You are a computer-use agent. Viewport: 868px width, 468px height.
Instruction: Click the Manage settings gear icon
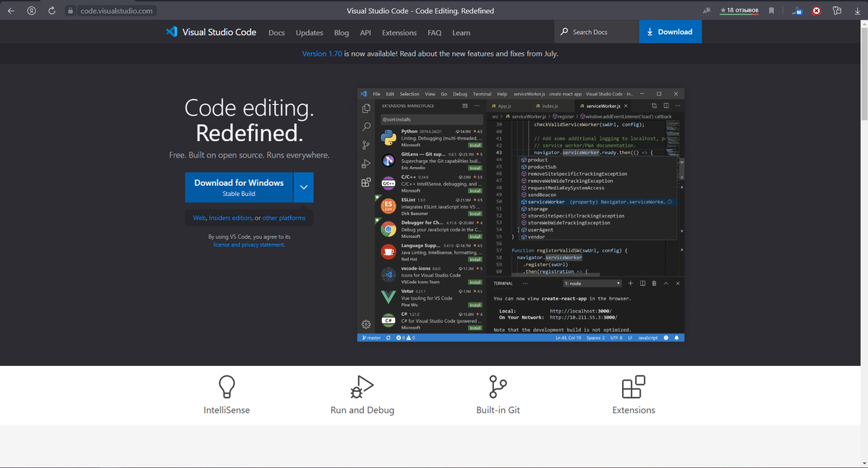pyautogui.click(x=365, y=325)
